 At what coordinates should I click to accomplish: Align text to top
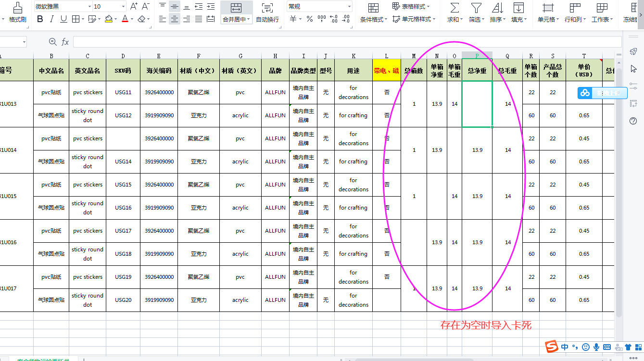point(163,6)
